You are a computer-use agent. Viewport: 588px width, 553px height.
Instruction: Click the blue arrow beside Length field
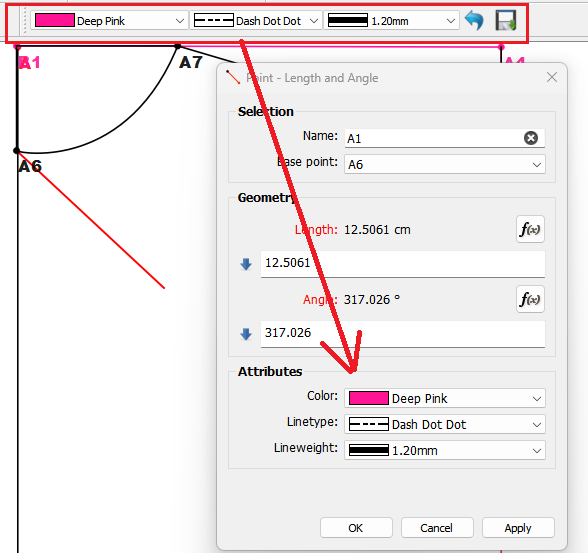point(246,264)
